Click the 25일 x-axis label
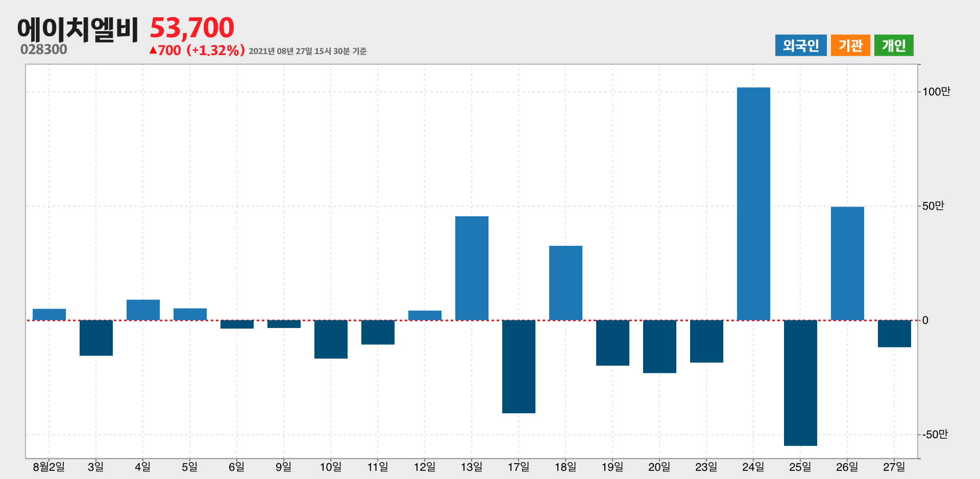Image resolution: width=980 pixels, height=479 pixels. pos(800,467)
